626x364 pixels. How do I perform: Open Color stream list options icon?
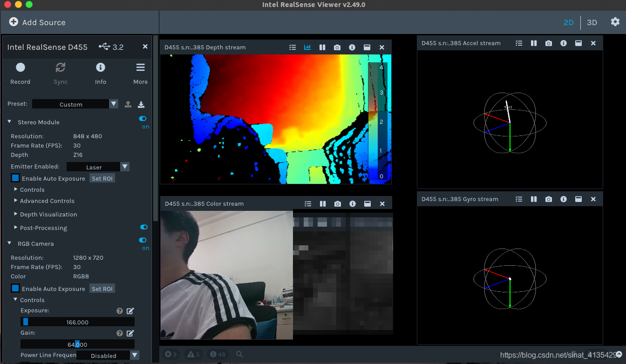point(308,204)
